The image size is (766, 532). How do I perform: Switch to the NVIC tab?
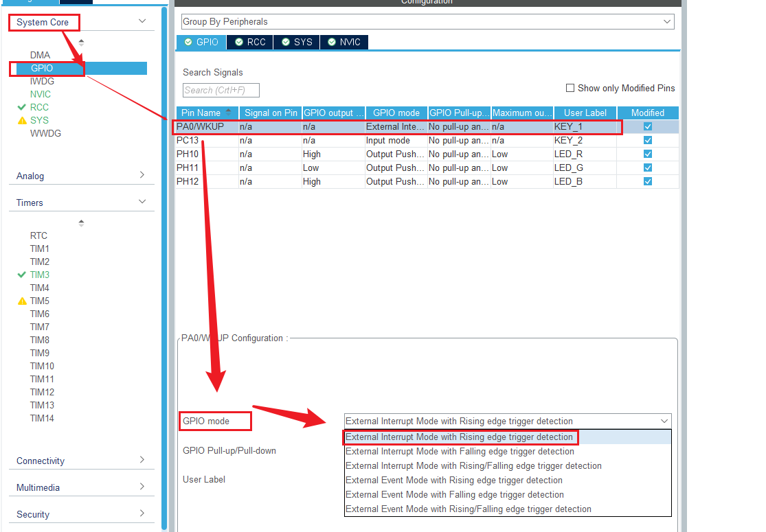tap(344, 42)
